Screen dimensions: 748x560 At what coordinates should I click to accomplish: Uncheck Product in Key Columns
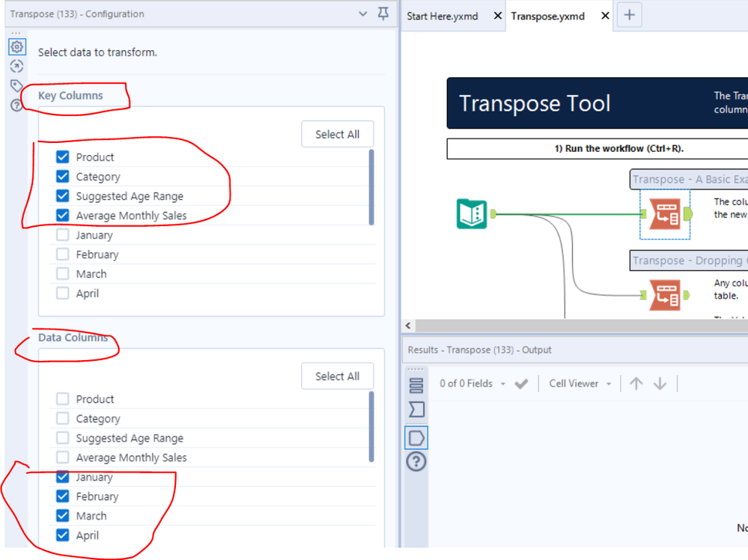pos(62,157)
